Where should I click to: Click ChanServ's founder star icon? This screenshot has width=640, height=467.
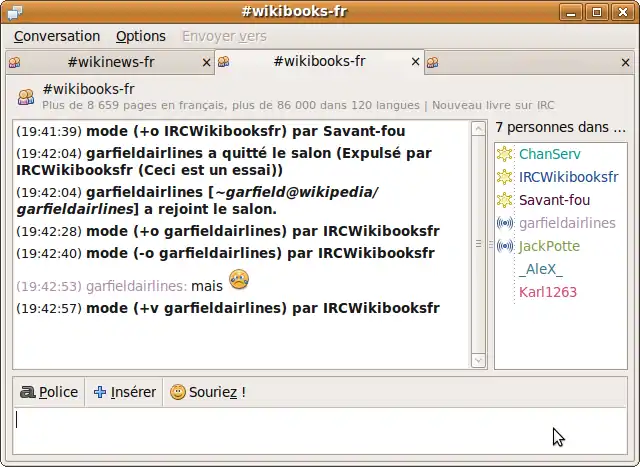pyautogui.click(x=505, y=154)
